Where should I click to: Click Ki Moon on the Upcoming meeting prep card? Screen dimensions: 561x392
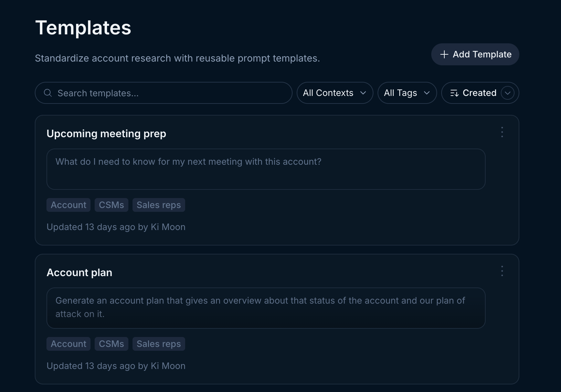click(x=168, y=227)
